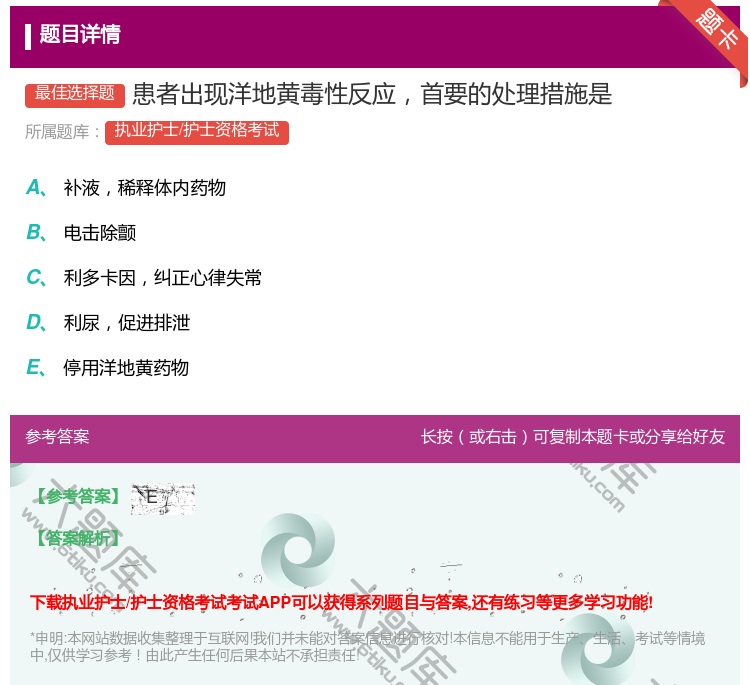Screen dimensions: 750x685
Task: Click the 最佳选择题 question type tag
Action: click(x=75, y=94)
